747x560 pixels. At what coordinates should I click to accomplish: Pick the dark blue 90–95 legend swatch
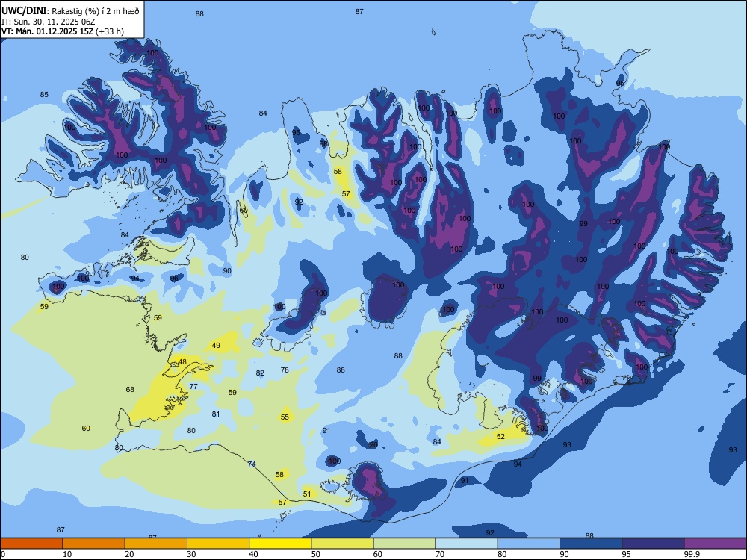(x=591, y=544)
